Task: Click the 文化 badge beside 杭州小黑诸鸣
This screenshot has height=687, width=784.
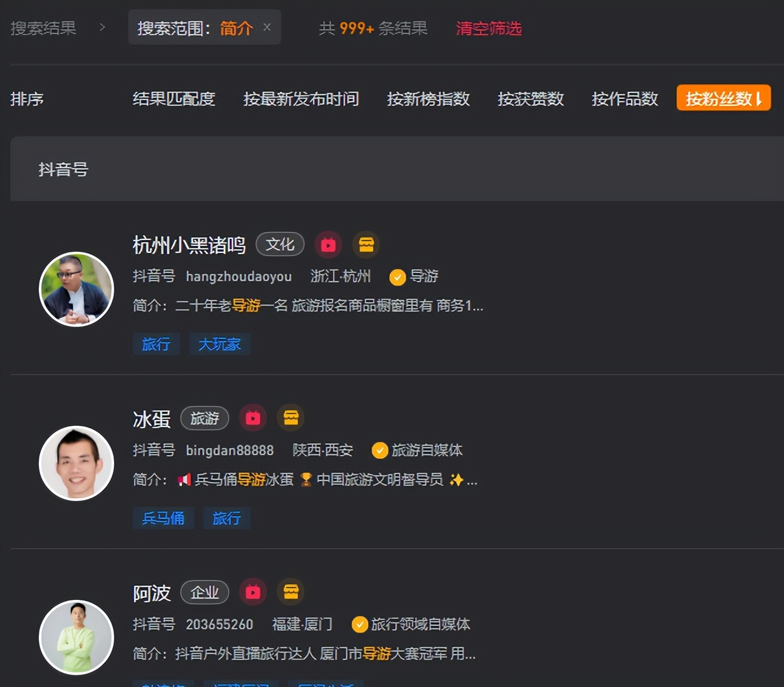Action: [x=280, y=244]
